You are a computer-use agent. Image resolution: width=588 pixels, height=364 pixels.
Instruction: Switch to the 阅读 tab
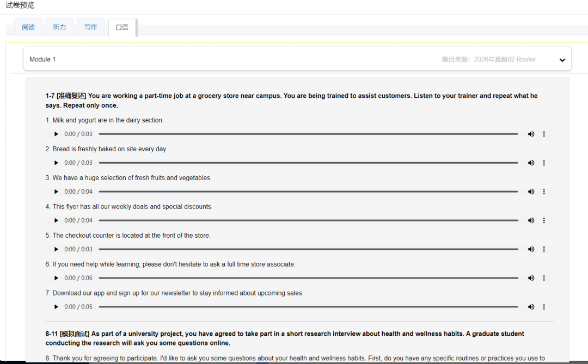[x=28, y=27]
